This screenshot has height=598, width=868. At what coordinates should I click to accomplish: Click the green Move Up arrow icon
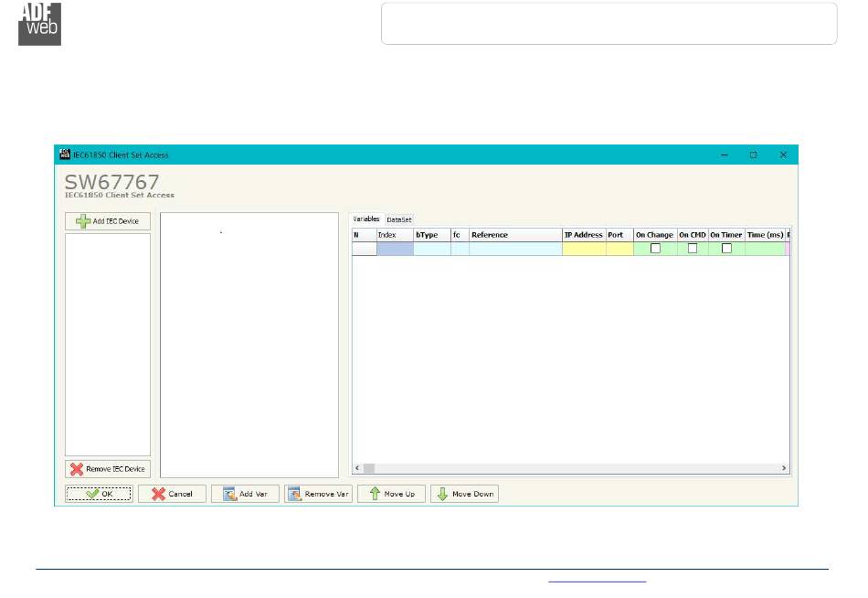coord(374,494)
